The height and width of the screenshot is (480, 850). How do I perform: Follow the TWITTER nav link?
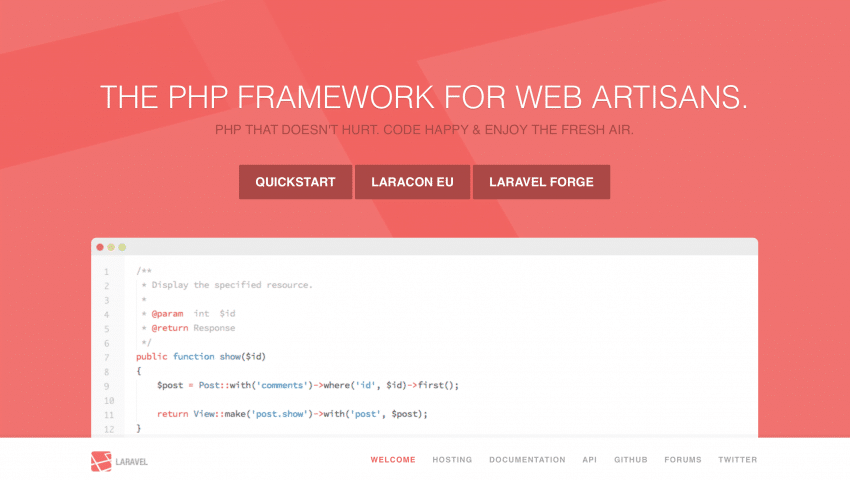pos(737,459)
